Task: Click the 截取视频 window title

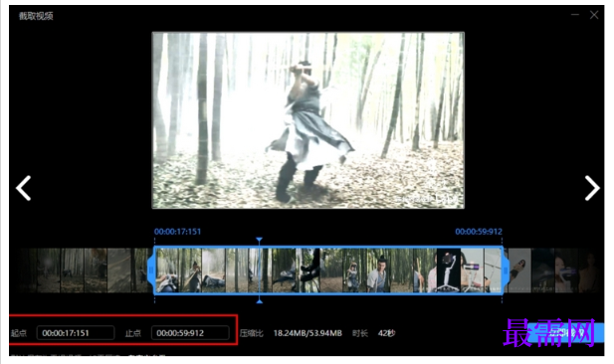Action: [x=36, y=16]
